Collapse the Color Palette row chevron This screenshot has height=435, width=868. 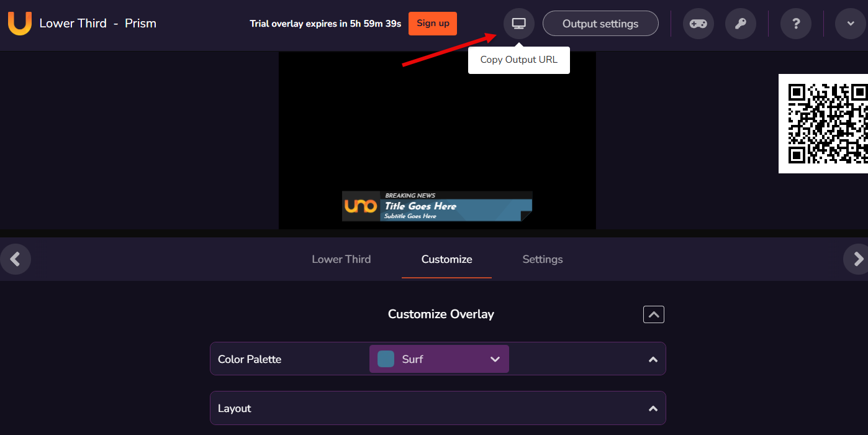pyautogui.click(x=653, y=359)
